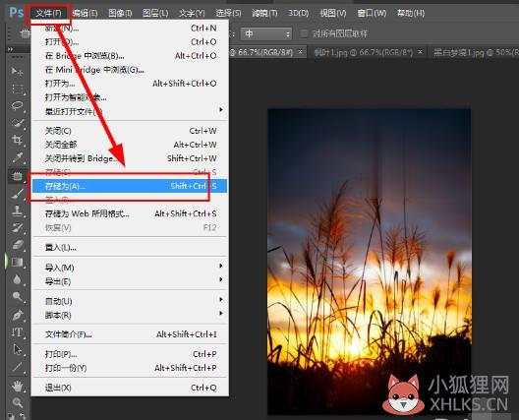Expand the toolbar with double-arrow icon

10,49
